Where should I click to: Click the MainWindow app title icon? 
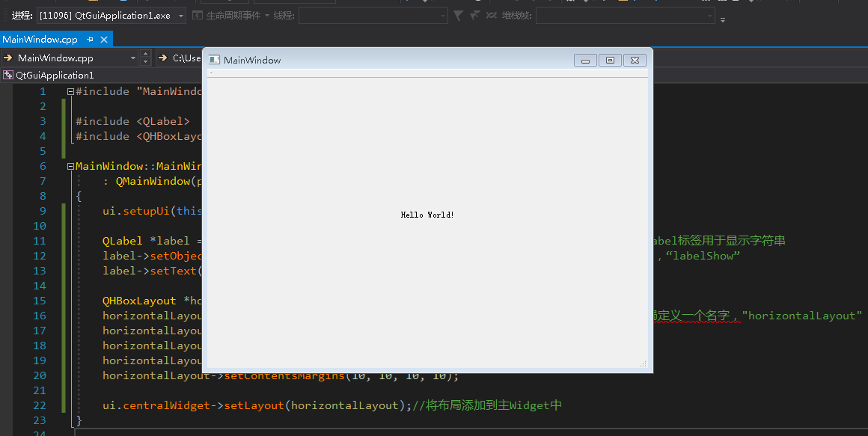pyautogui.click(x=214, y=60)
